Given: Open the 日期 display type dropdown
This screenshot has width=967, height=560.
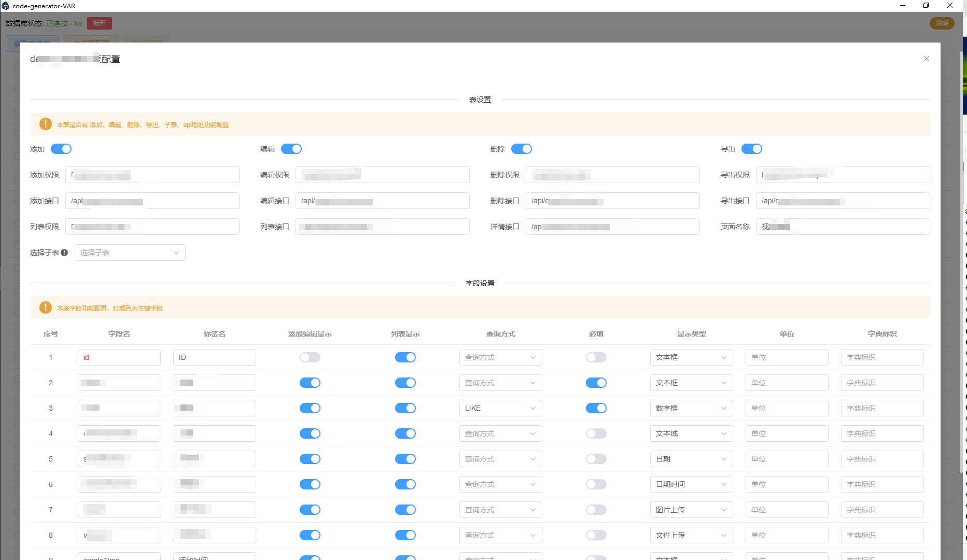Looking at the screenshot, I should click(692, 459).
